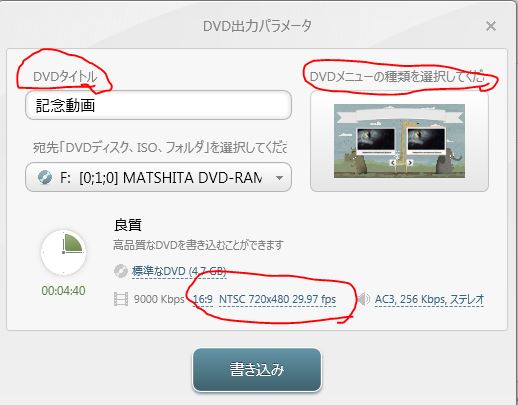Click the disc icon beside 標準なDVD

pos(121,271)
